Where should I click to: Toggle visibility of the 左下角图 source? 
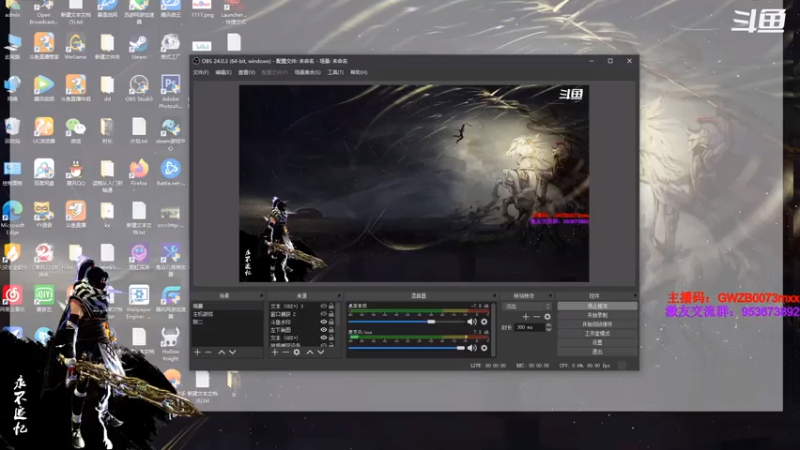323,330
